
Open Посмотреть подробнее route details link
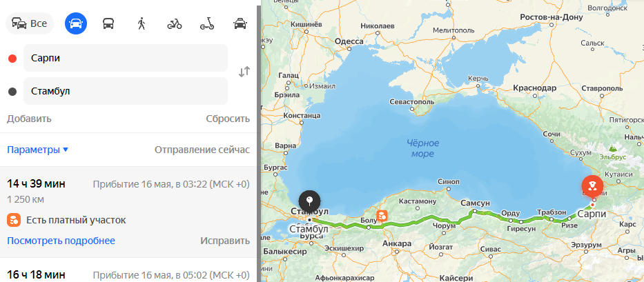tap(61, 241)
